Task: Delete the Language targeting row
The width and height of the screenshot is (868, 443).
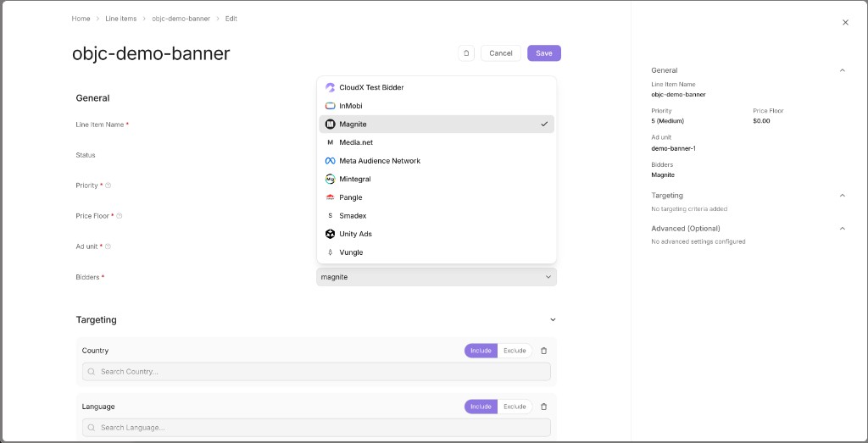Action: coord(543,407)
